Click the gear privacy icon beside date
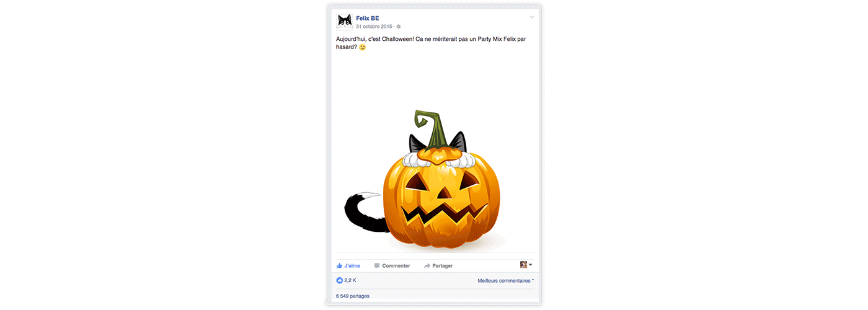The image size is (868, 310). tap(399, 27)
